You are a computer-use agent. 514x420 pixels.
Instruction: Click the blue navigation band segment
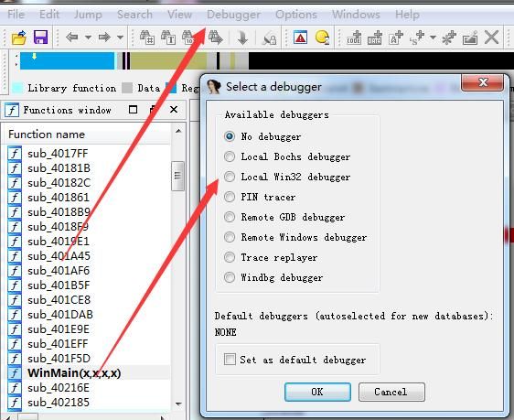[x=67, y=61]
